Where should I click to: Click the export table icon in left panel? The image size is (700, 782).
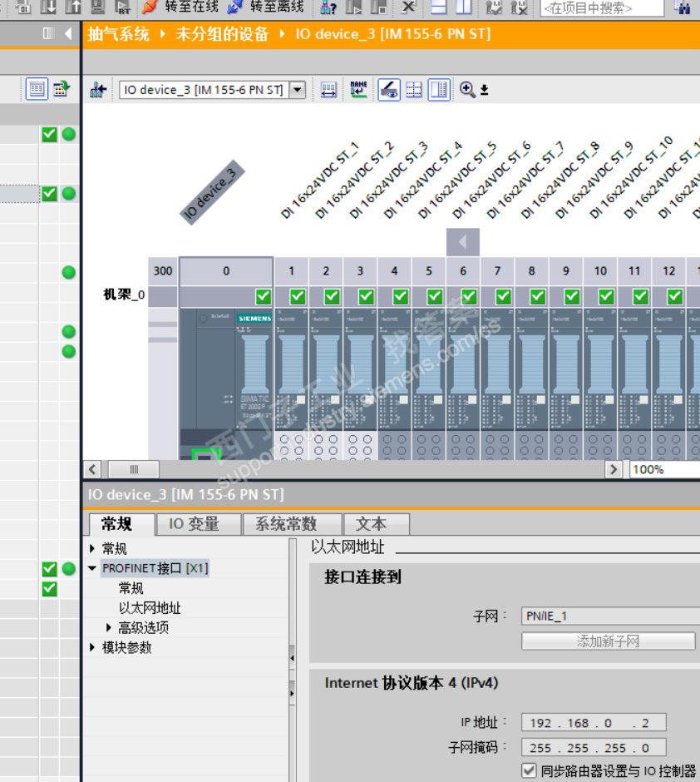click(61, 89)
